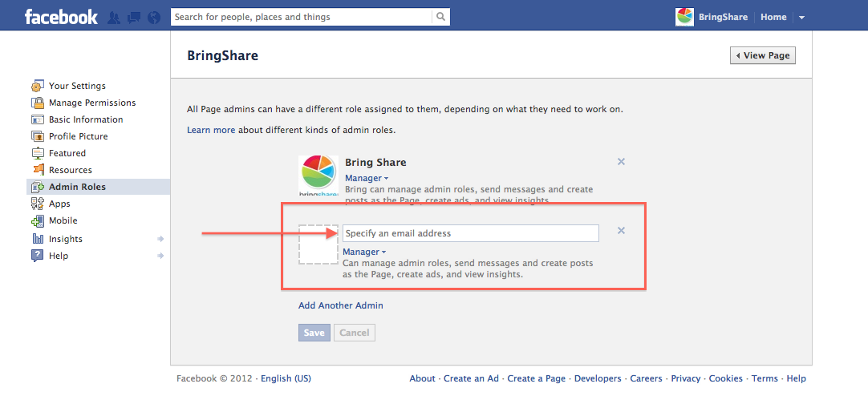Click empty new admin photo placeholder
Viewport: 868px width, 416px height.
click(x=318, y=244)
